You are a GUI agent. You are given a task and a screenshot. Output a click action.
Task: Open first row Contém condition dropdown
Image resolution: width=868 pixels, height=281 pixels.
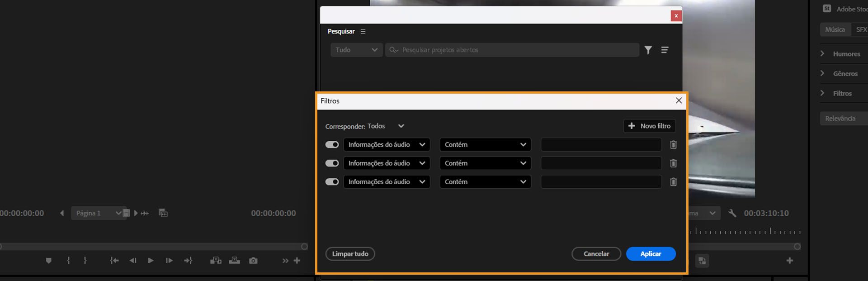tap(486, 145)
